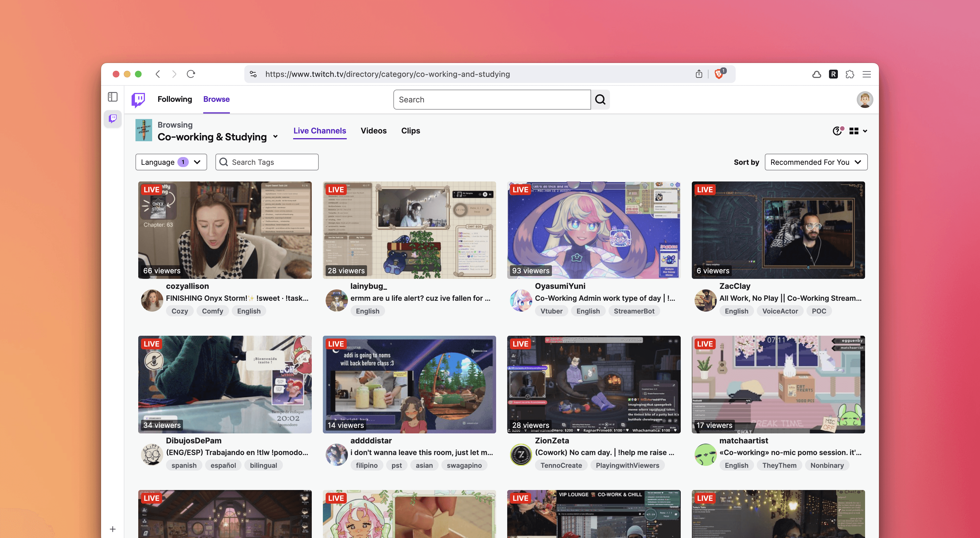Toggle the browser sidebar panel
980x538 pixels.
coord(113,97)
